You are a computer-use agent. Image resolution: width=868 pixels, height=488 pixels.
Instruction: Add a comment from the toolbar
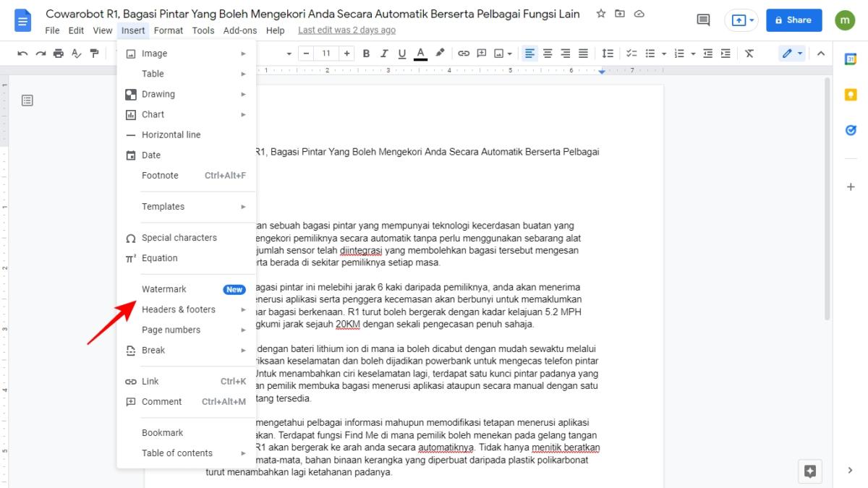pyautogui.click(x=481, y=53)
